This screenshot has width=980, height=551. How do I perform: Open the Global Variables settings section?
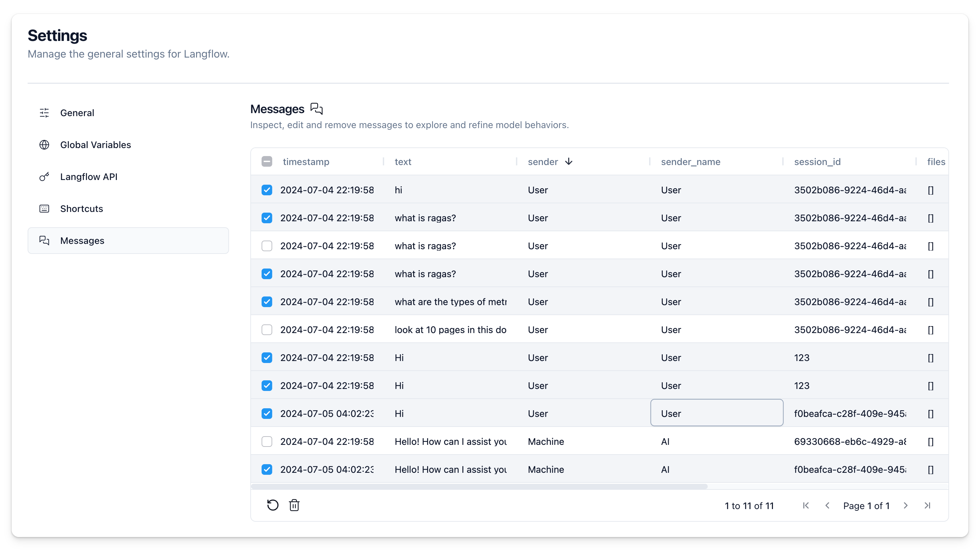(95, 144)
